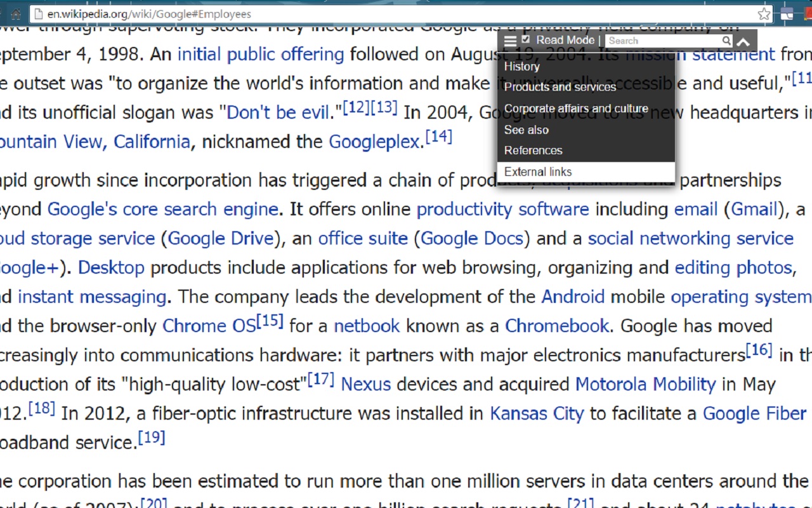Open the initial public offering link
812x508 pixels.
point(261,55)
